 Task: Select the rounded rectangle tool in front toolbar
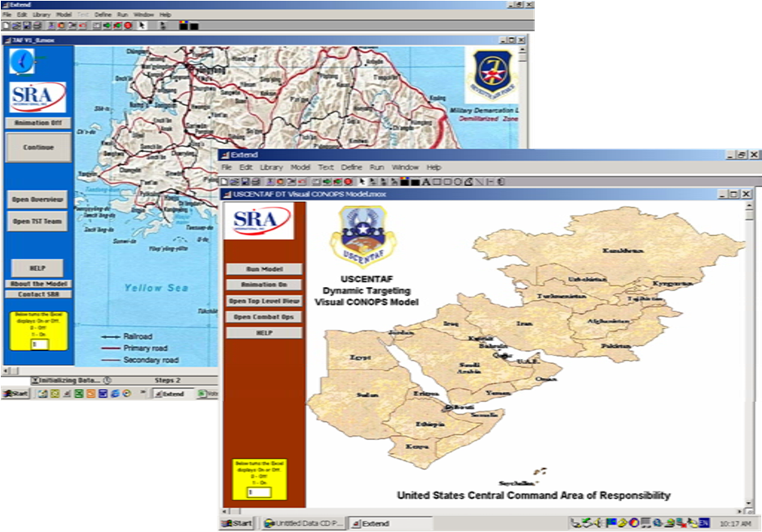pos(447,182)
